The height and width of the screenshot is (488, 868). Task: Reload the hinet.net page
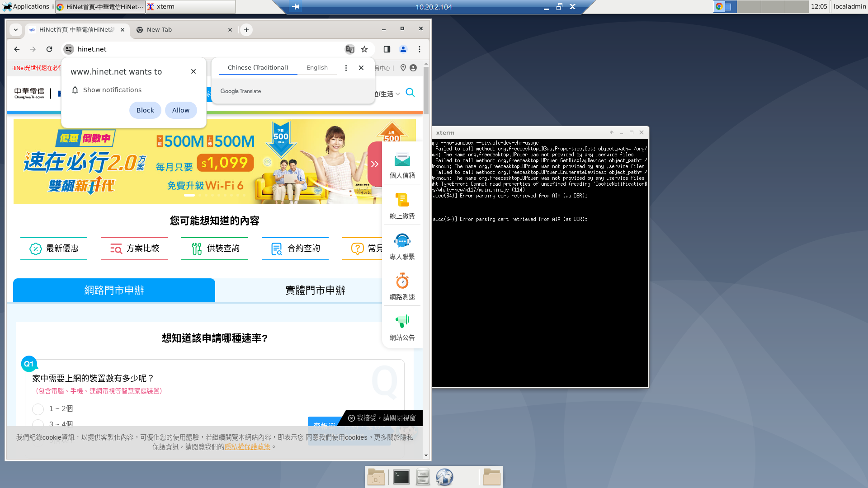point(49,49)
